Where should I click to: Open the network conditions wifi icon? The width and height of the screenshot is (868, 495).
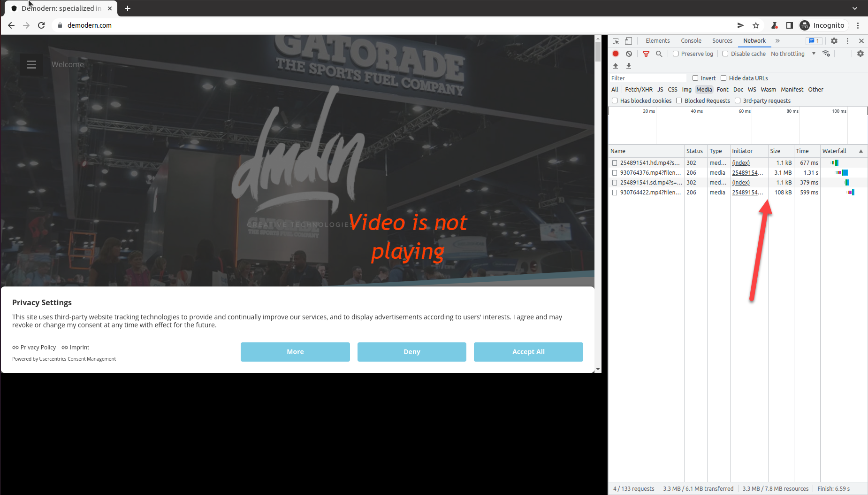coord(826,54)
